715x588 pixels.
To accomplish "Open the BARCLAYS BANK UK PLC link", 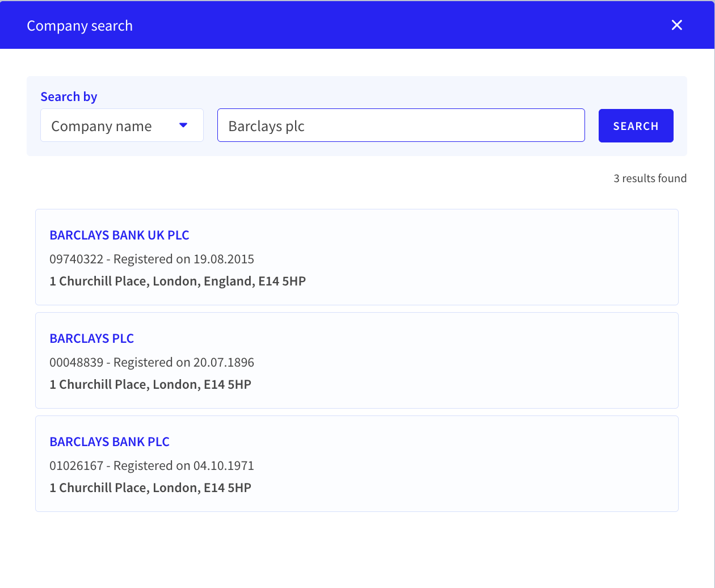I will pyautogui.click(x=119, y=235).
